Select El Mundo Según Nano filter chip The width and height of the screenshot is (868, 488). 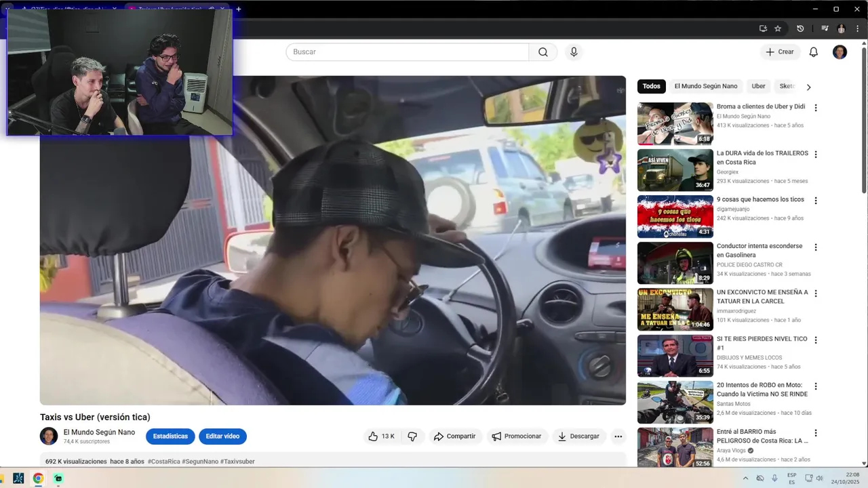pyautogui.click(x=706, y=86)
